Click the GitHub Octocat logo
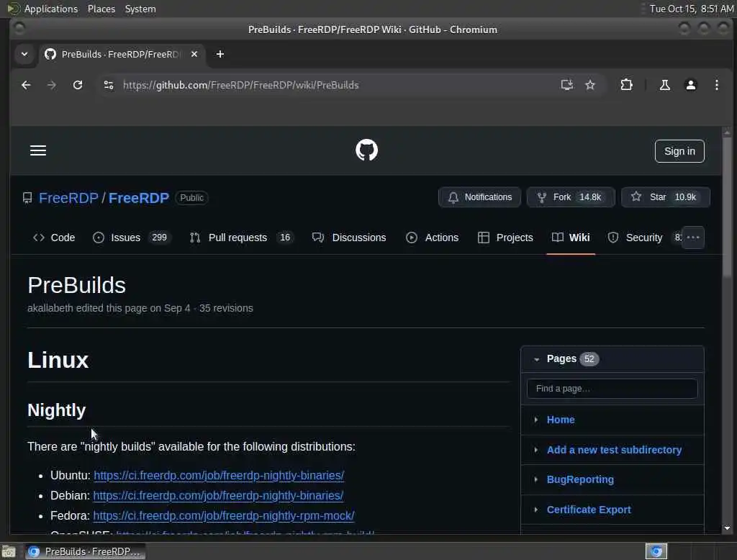 (366, 150)
